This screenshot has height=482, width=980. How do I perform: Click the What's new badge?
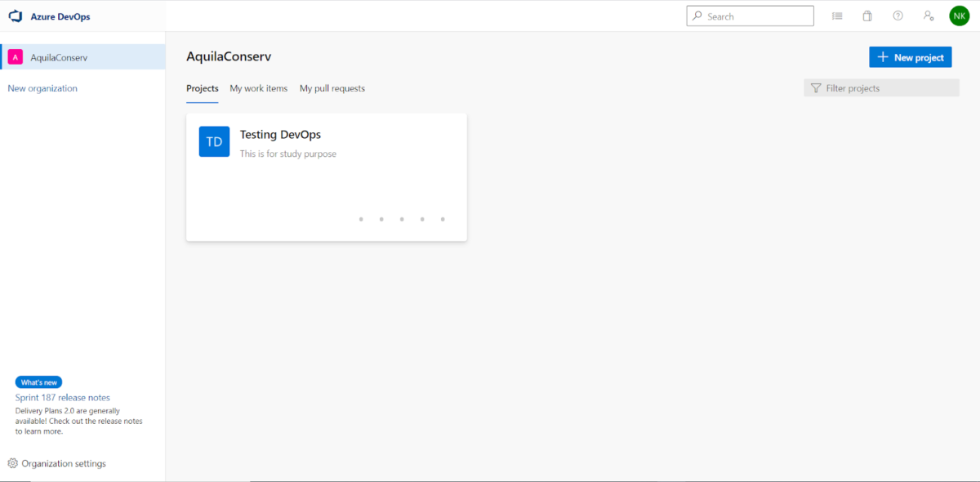point(38,382)
